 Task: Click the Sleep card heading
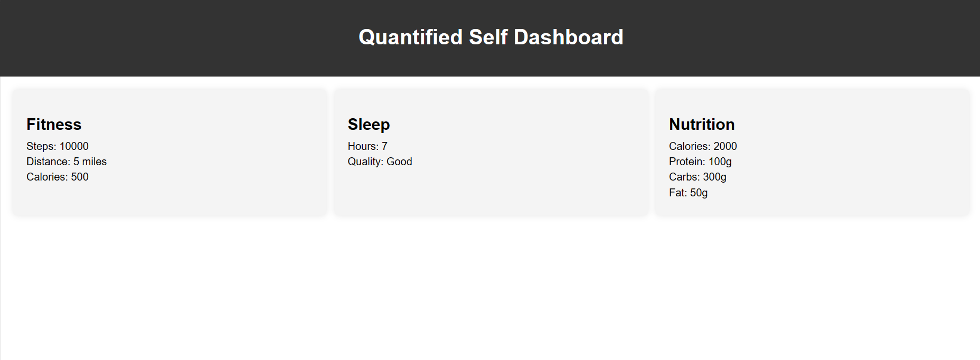click(x=369, y=125)
